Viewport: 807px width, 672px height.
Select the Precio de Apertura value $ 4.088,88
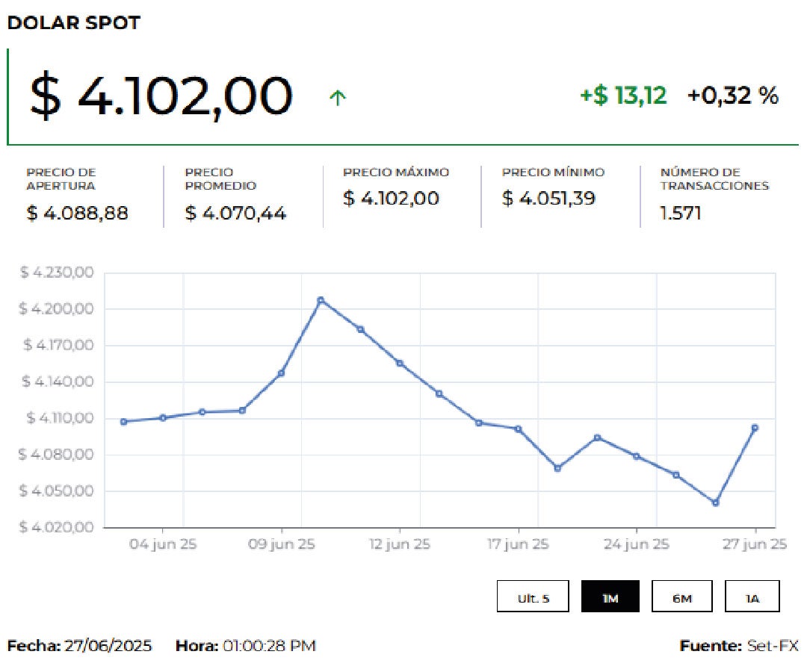78,214
